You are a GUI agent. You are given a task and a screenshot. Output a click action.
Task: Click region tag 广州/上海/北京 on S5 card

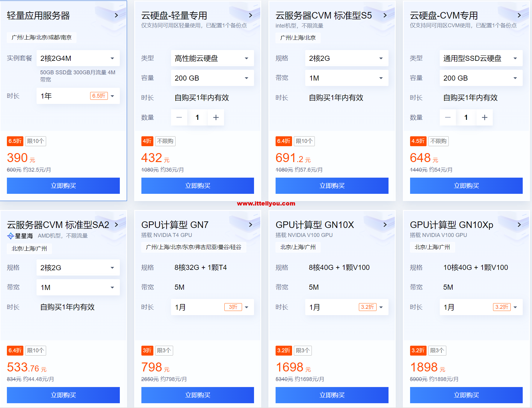click(298, 38)
